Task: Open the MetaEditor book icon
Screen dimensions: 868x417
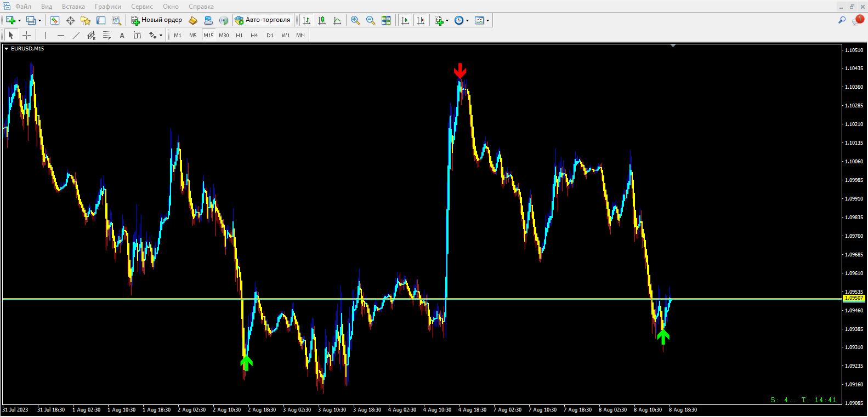Action: click(193, 20)
